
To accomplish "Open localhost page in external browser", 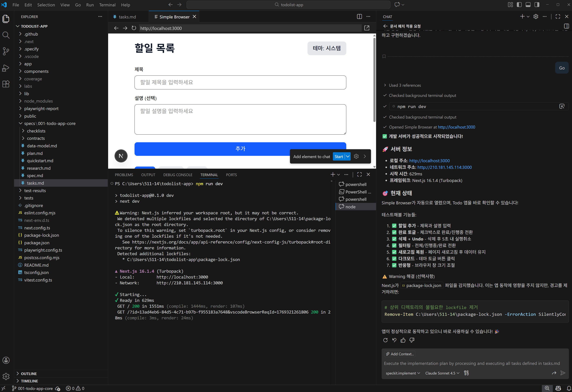I will [366, 28].
